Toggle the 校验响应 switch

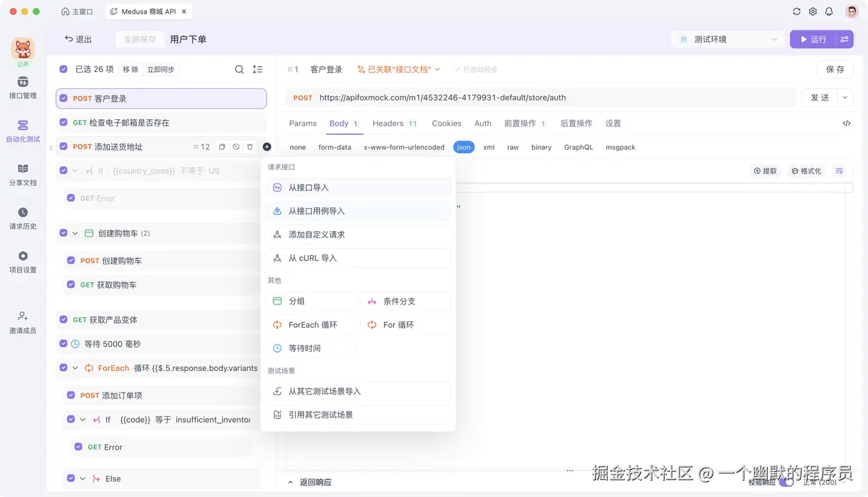coord(787,481)
